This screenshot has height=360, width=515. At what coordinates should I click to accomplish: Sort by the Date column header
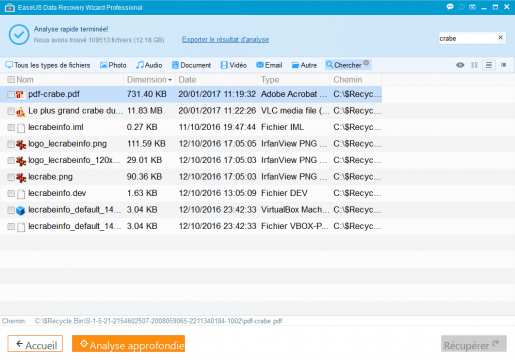point(187,80)
